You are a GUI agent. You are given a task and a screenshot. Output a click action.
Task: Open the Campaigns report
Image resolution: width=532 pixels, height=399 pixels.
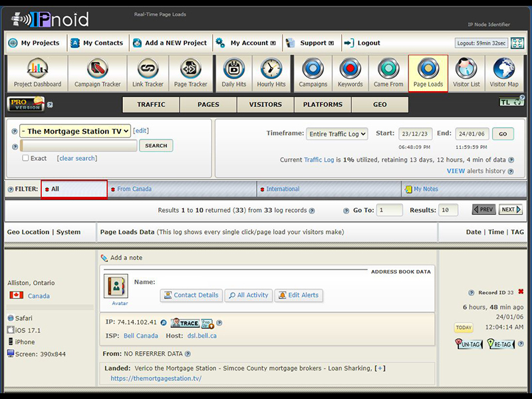click(x=313, y=73)
